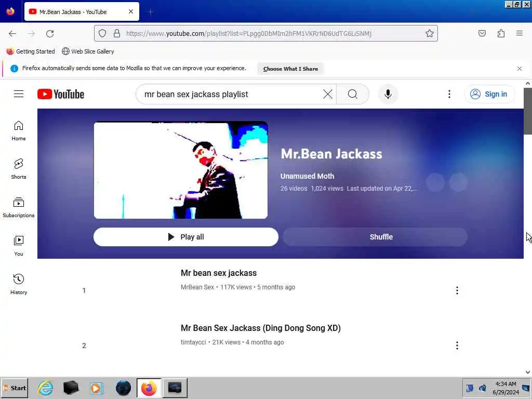Open History in the sidebar
Image resolution: width=532 pixels, height=399 pixels.
coord(19,284)
